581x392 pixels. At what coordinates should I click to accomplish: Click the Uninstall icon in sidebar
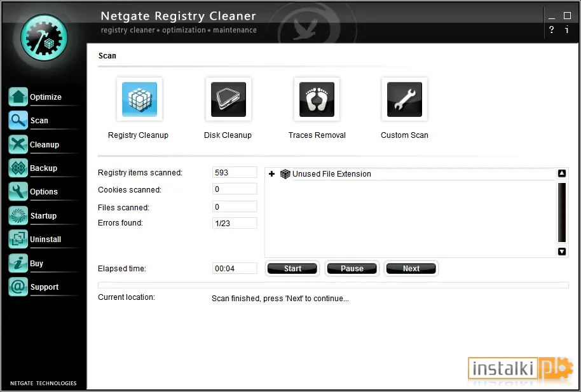18,240
